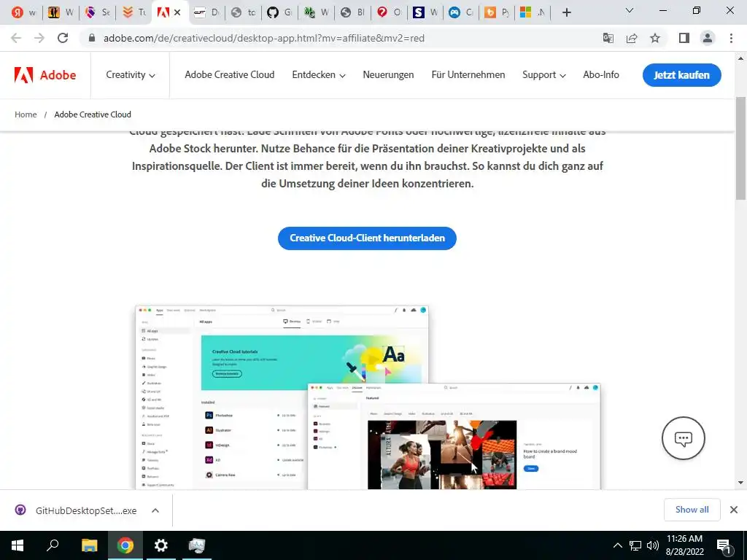Click the Adobe Creative Cloud breadcrumb
This screenshot has height=560, width=747.
coord(93,114)
